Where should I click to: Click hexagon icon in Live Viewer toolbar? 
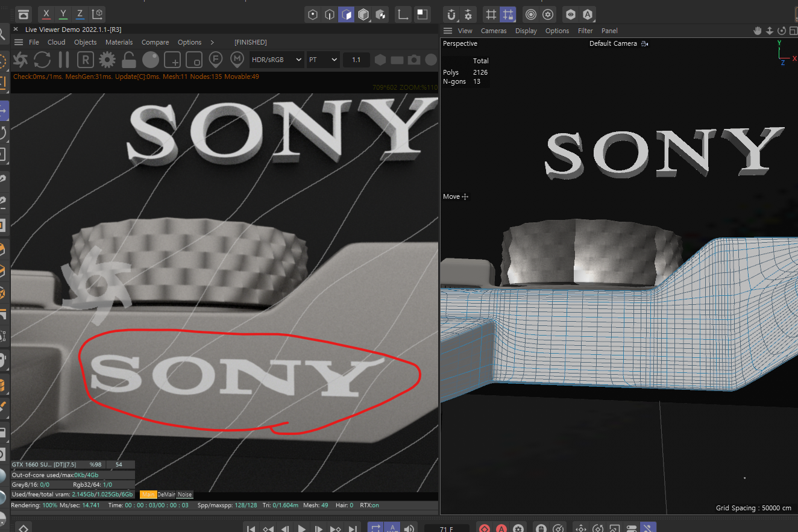point(380,60)
